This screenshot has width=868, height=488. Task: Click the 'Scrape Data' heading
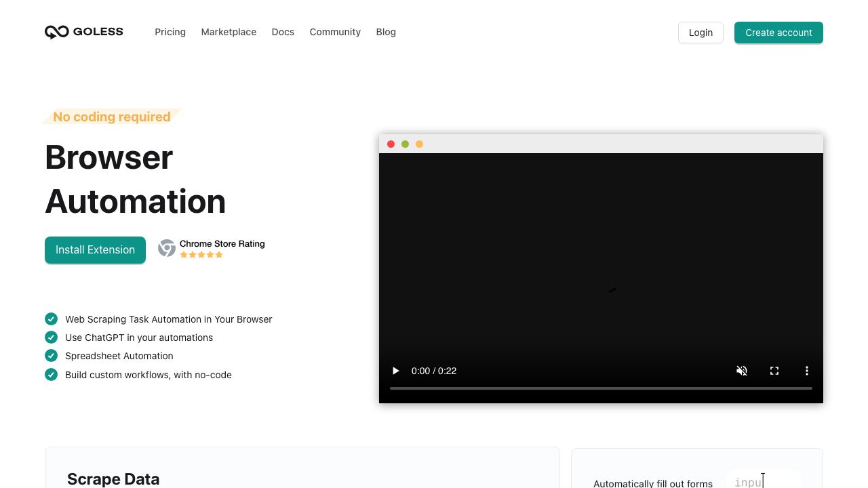pos(113,479)
